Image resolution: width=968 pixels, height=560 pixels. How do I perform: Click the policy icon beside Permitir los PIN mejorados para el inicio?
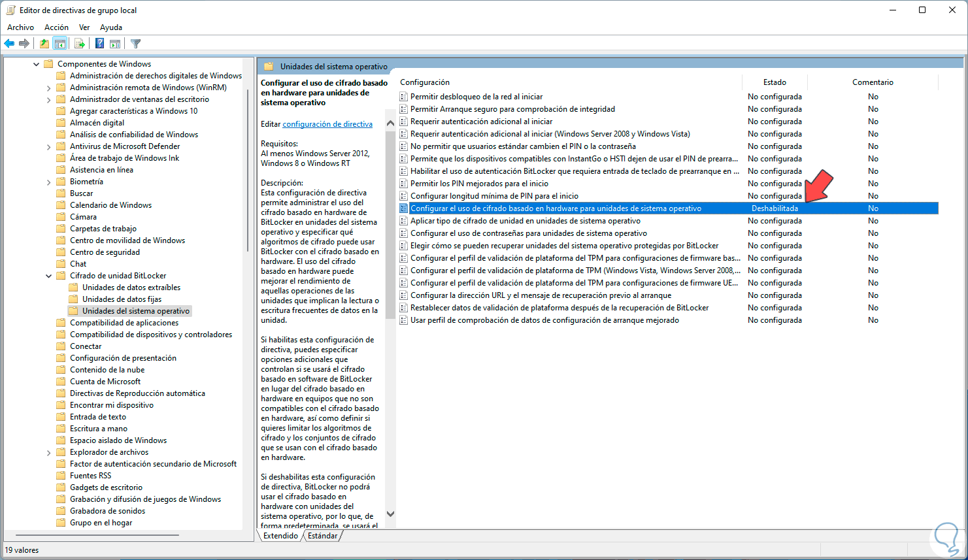[x=404, y=184]
